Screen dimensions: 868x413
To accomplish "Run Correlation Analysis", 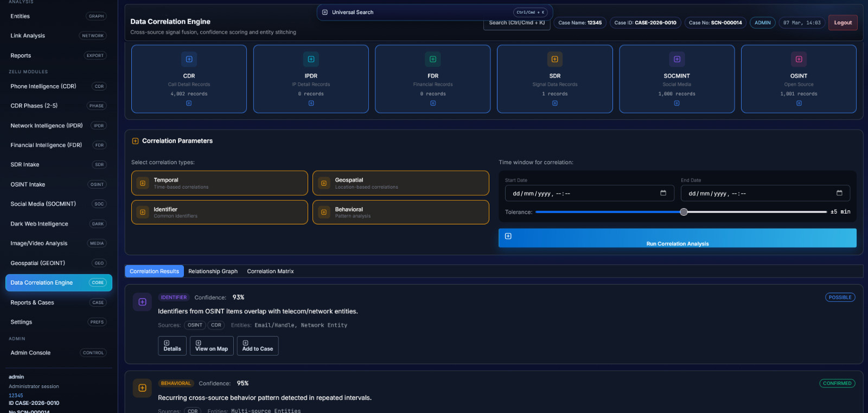I will pyautogui.click(x=677, y=238).
